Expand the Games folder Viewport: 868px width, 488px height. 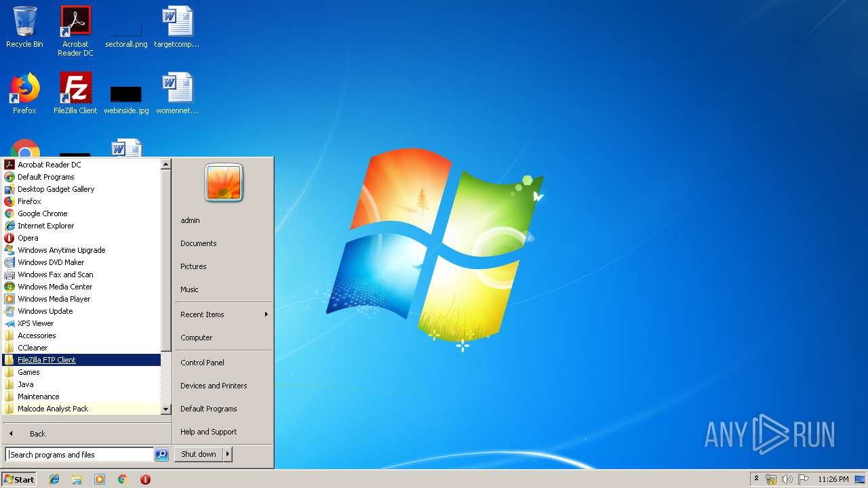click(x=82, y=372)
